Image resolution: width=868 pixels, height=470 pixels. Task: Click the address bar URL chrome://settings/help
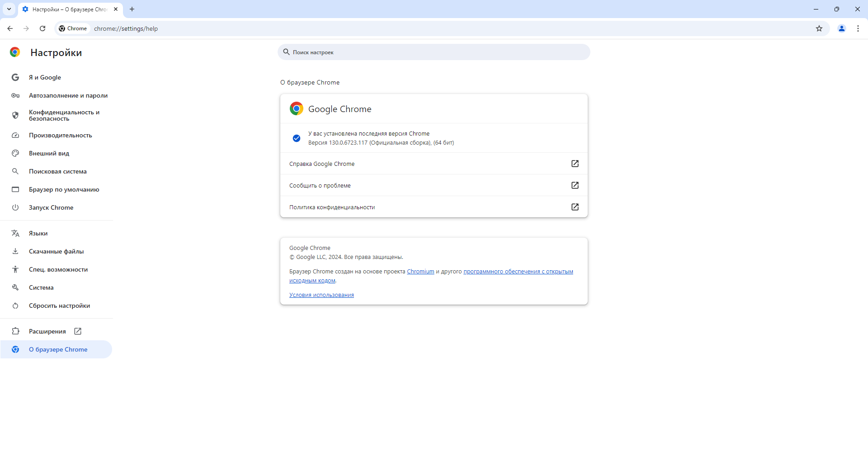[x=126, y=28]
